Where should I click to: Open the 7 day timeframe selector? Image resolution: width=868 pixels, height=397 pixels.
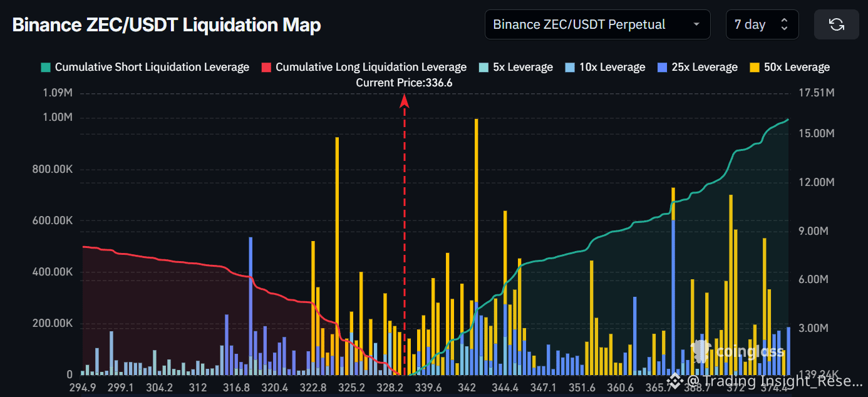click(x=762, y=25)
